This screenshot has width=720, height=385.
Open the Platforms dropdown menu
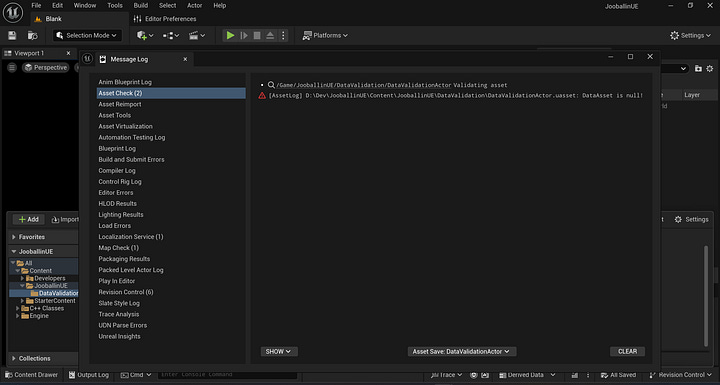325,35
